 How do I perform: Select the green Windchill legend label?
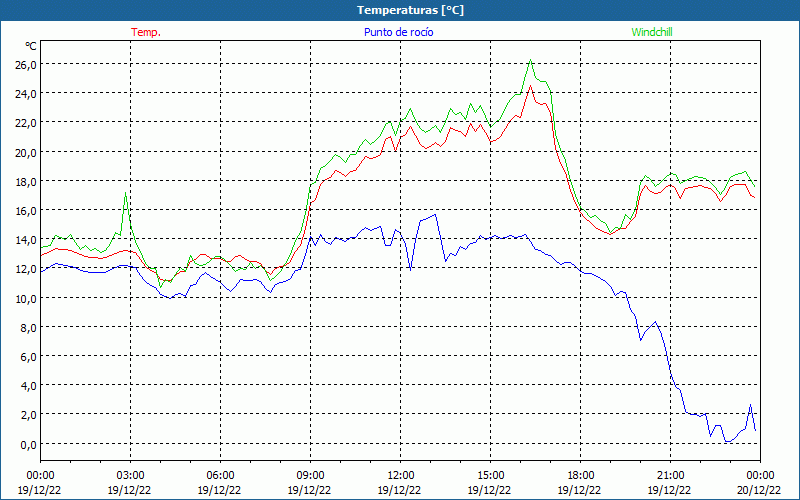[652, 32]
